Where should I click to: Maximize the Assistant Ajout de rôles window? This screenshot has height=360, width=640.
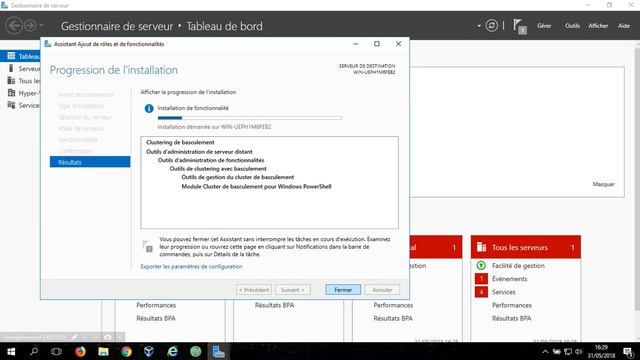[377, 44]
